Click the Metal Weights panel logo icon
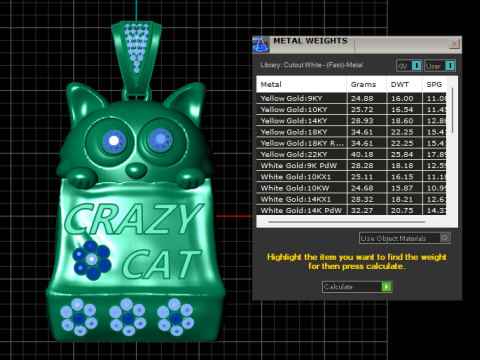Screen dimensions: 480x360 pos(260,45)
